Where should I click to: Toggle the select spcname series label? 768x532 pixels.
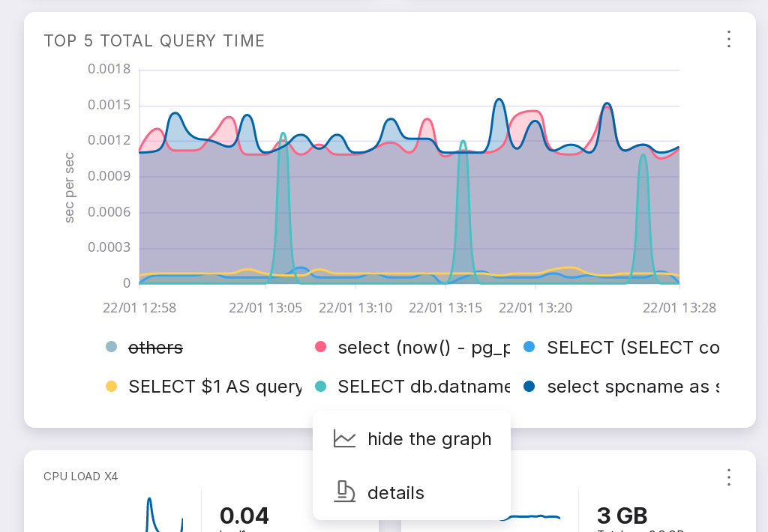coord(633,387)
